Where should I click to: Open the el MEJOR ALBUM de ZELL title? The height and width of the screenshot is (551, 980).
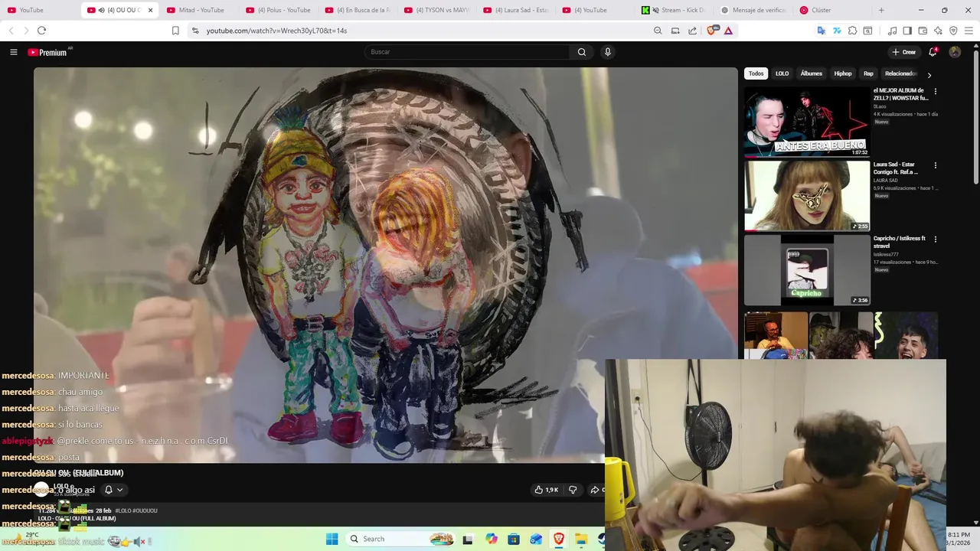tap(901, 94)
